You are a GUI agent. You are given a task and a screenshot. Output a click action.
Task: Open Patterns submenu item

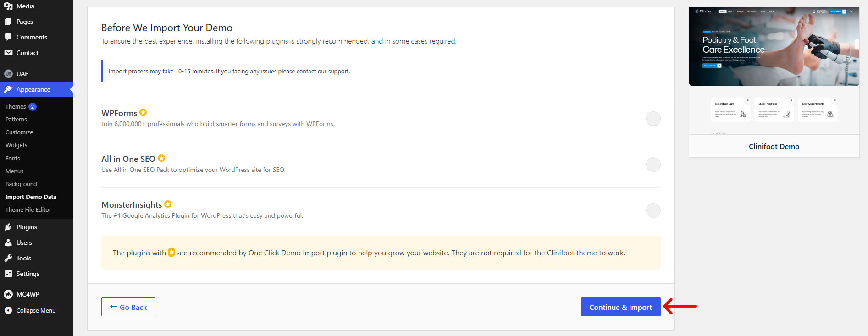(x=16, y=119)
